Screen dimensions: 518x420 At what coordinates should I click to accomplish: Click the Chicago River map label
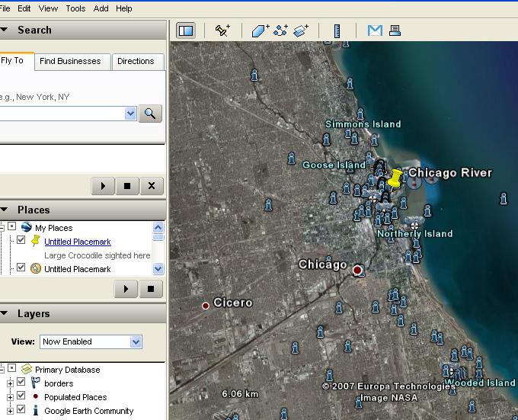pos(450,173)
